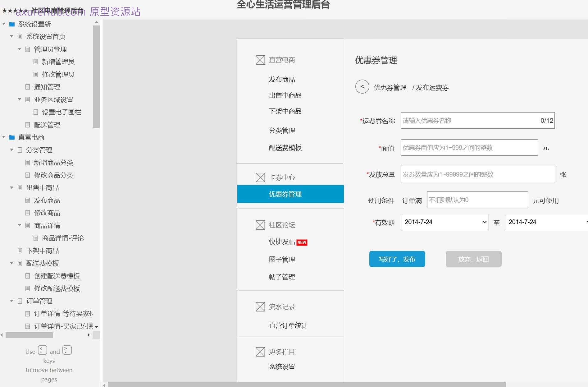The image size is (588, 387).
Task: Open 配送管理 page in tree
Action: click(x=47, y=125)
